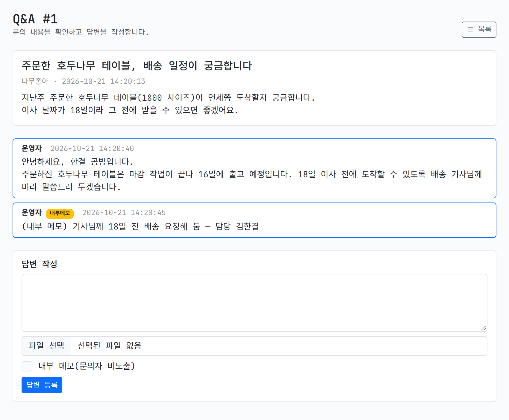This screenshot has width=509, height=420.
Task: Click the label text 내부 메모(문의자 비노출)
Action: 87,366
